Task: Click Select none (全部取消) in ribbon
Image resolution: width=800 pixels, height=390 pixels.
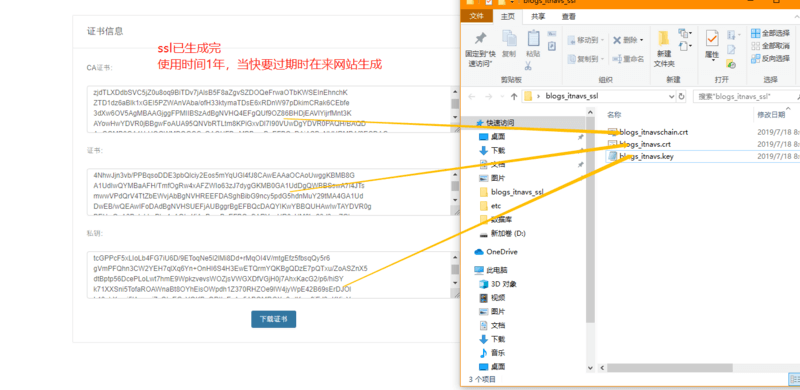Action: tap(770, 46)
